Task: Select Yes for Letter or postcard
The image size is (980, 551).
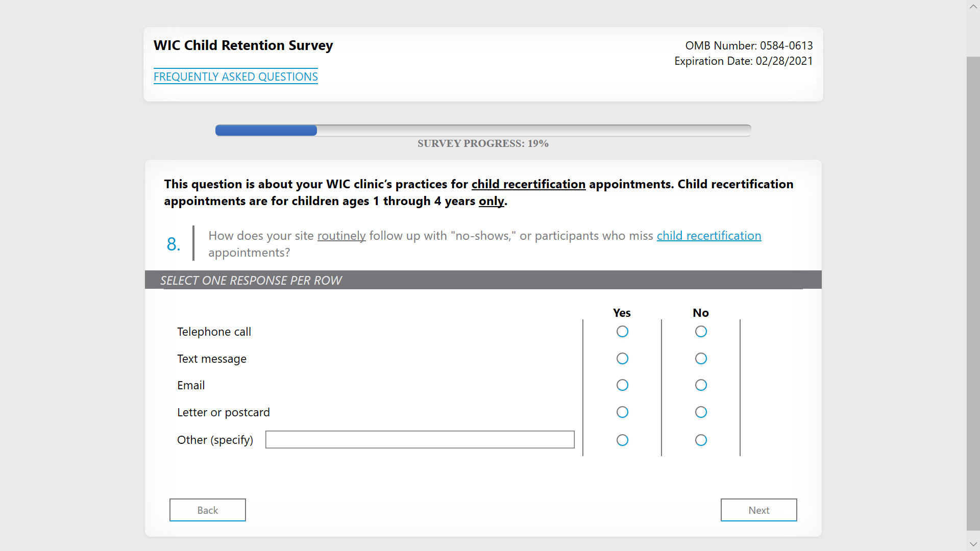Action: (622, 412)
